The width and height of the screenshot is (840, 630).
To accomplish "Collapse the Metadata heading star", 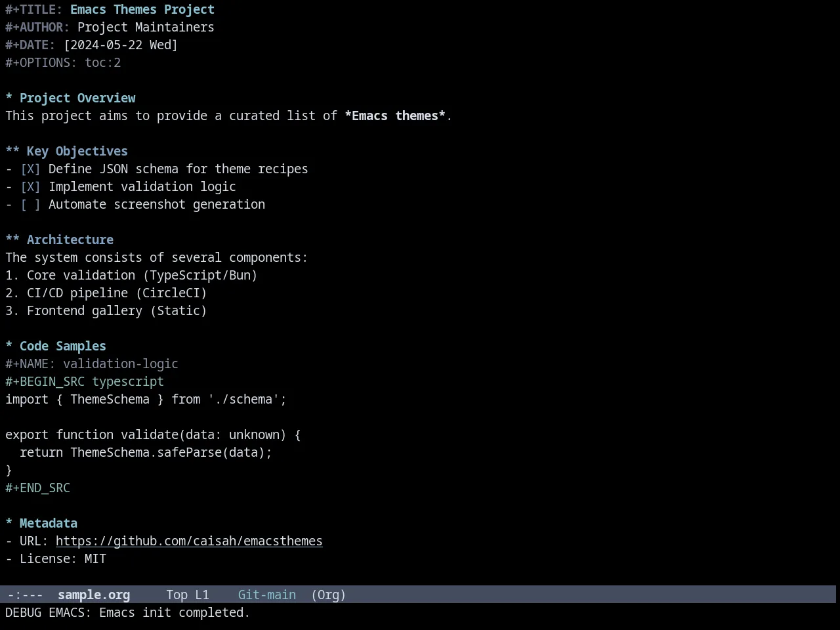I will click(9, 524).
